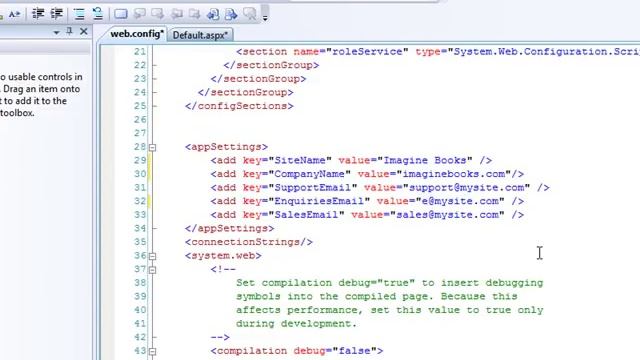Click the SupportEmail key text

coord(313,188)
